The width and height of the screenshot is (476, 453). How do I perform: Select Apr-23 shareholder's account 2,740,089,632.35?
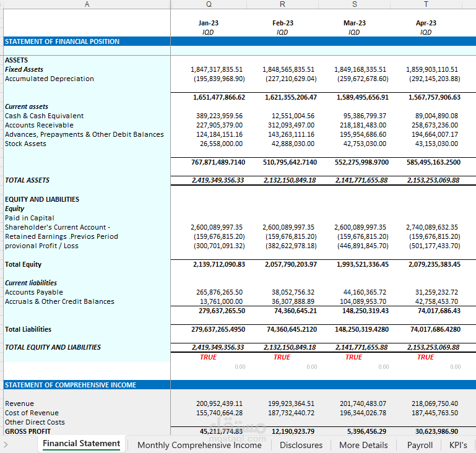(x=432, y=227)
